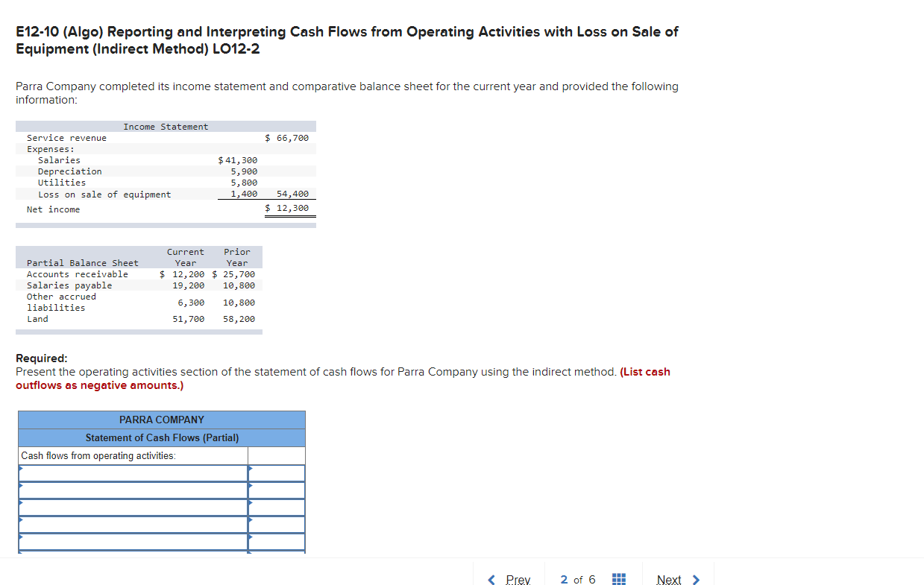Click the blue triangle in the fifth description row
The height and width of the screenshot is (585, 924).
pos(21,538)
